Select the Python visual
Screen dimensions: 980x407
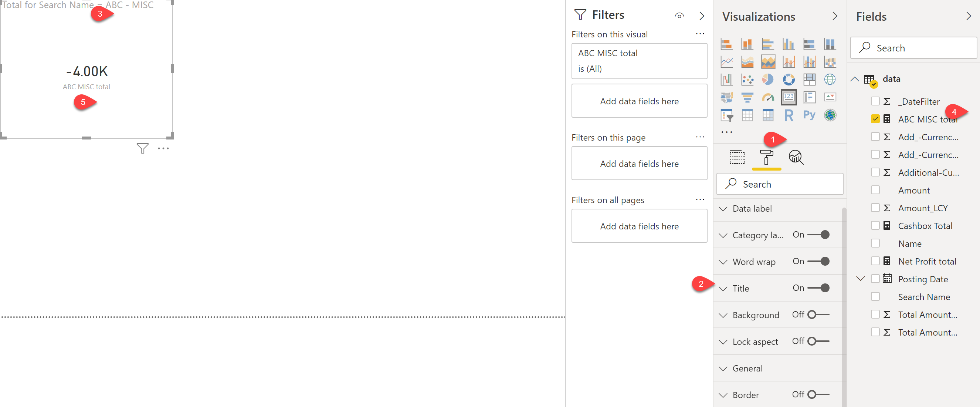[809, 115]
